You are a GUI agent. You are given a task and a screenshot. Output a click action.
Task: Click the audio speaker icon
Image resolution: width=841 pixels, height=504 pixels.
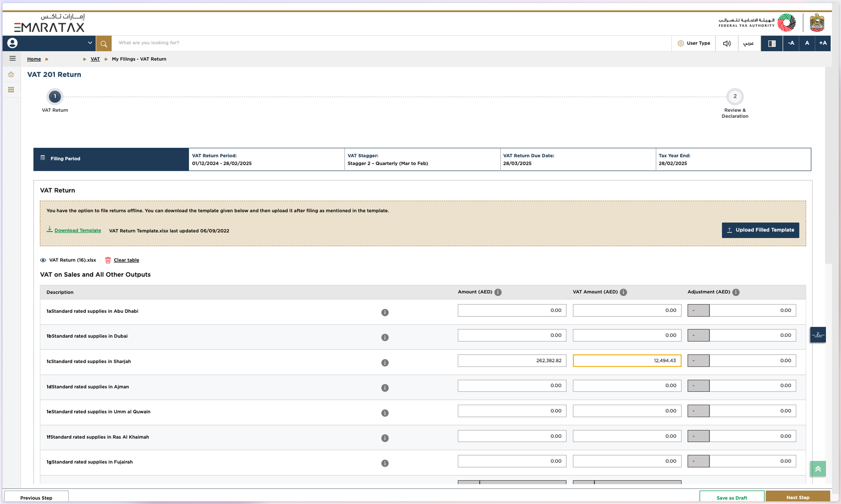pos(726,43)
